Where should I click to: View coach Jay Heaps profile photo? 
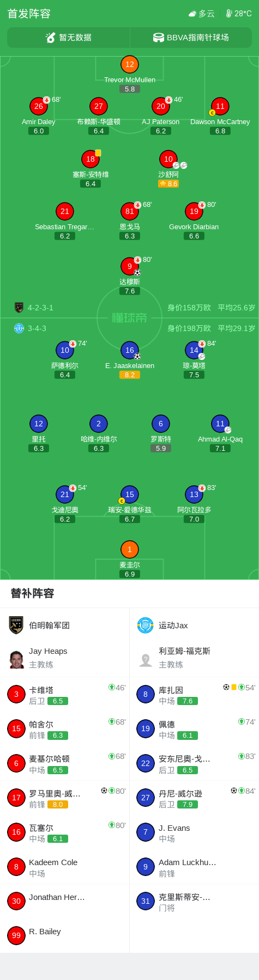tap(17, 659)
